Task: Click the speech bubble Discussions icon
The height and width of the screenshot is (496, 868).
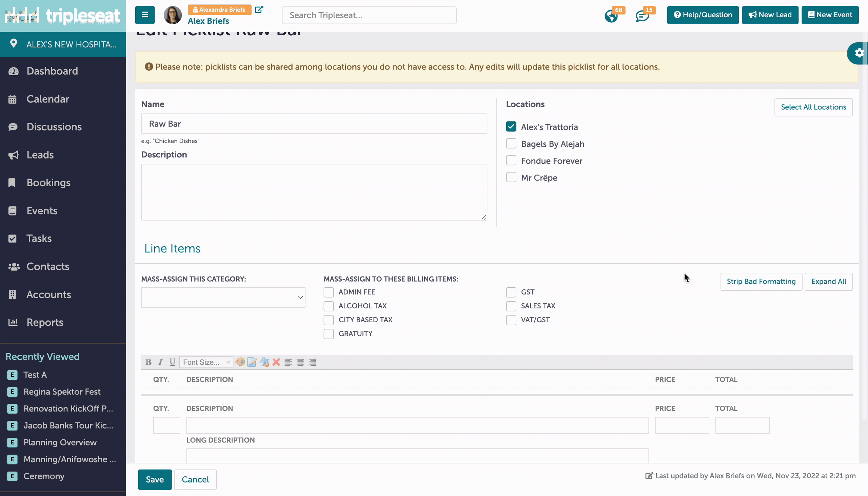Action: pos(13,127)
